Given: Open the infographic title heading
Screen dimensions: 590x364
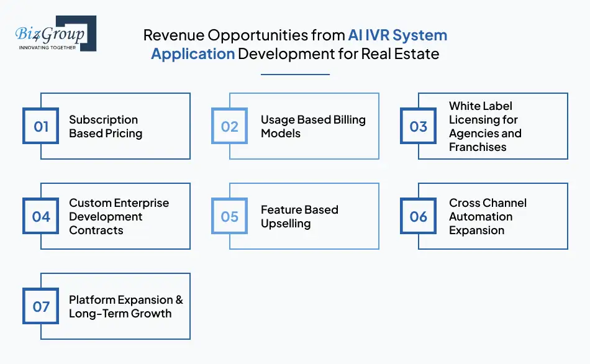Looking at the screenshot, I should [x=295, y=44].
